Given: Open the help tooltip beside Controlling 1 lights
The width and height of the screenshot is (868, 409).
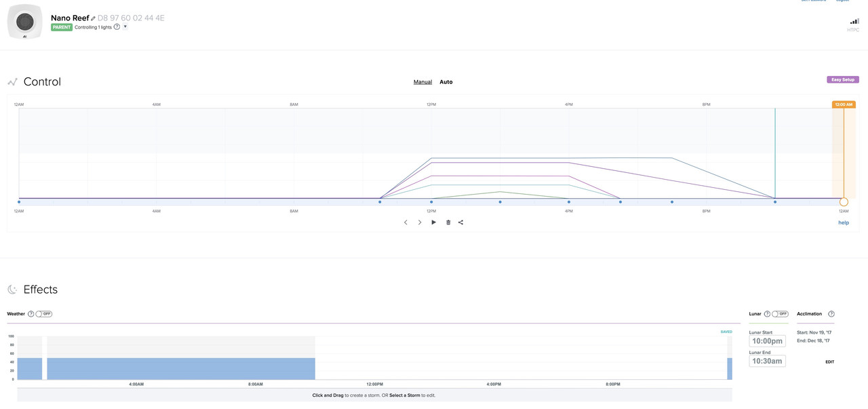Looking at the screenshot, I should 117,27.
